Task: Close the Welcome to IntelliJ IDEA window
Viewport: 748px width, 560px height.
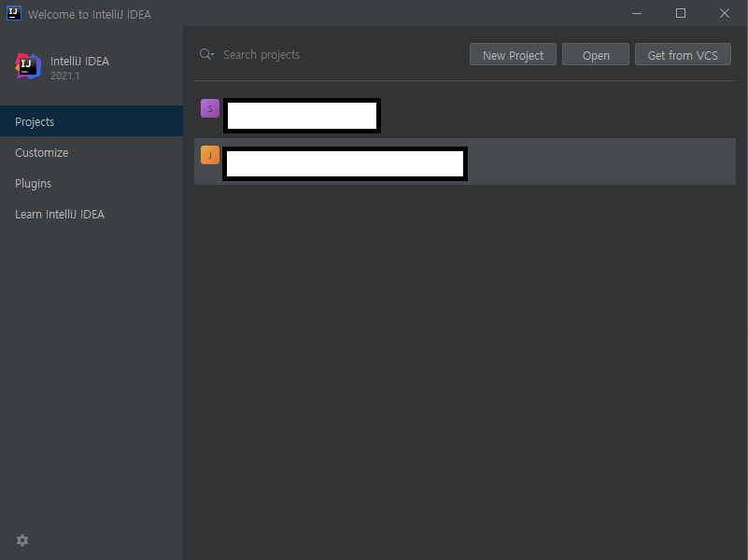Action: [724, 13]
